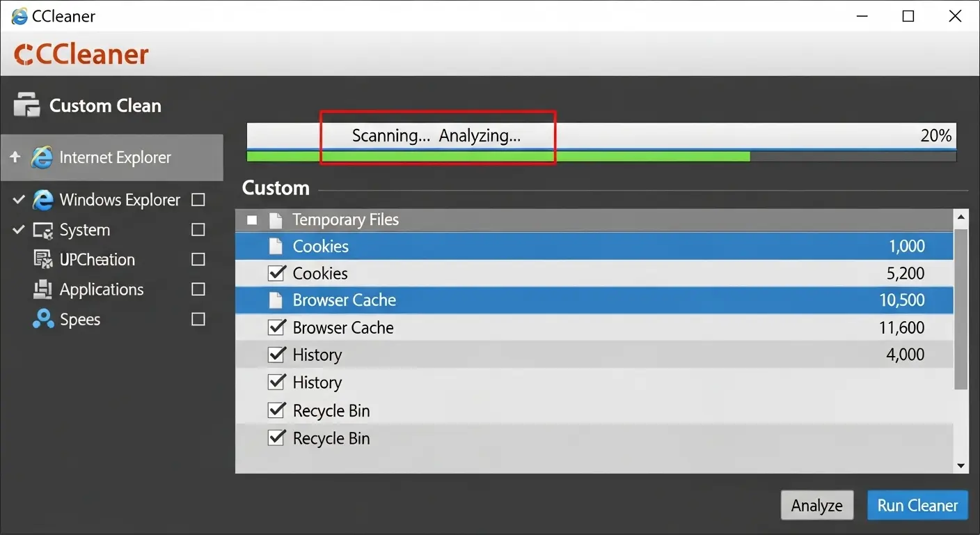Enable the Spees checkbox
The image size is (980, 535).
198,319
